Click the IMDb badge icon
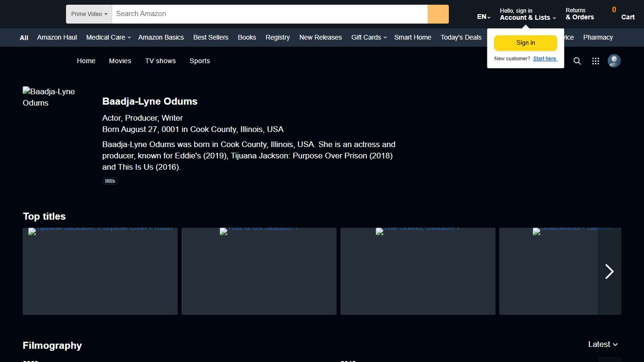 coord(110,181)
